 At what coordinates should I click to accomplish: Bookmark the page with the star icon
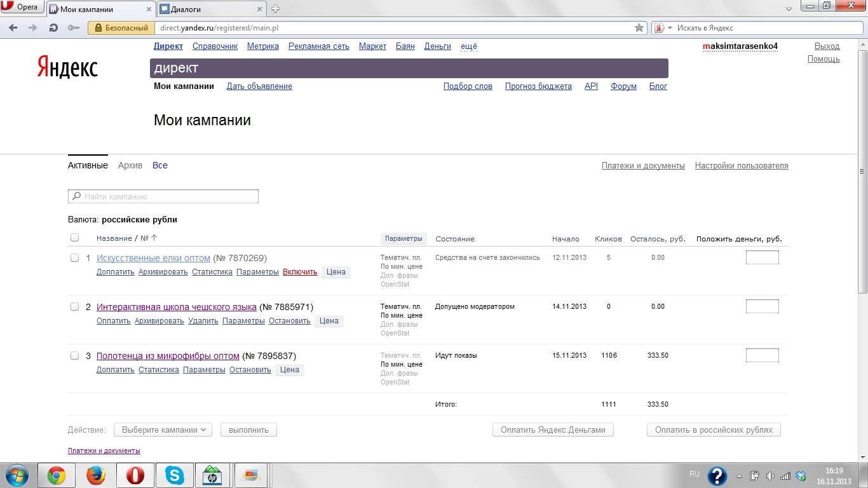coord(639,28)
